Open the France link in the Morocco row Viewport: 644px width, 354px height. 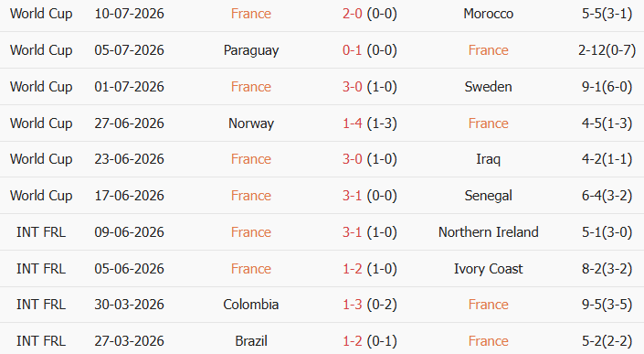[251, 14]
